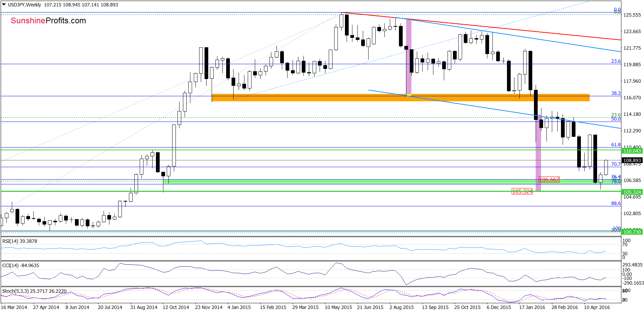Select the USDJPY,Weekly chart title text
644x312 pixels.
pos(24,5)
